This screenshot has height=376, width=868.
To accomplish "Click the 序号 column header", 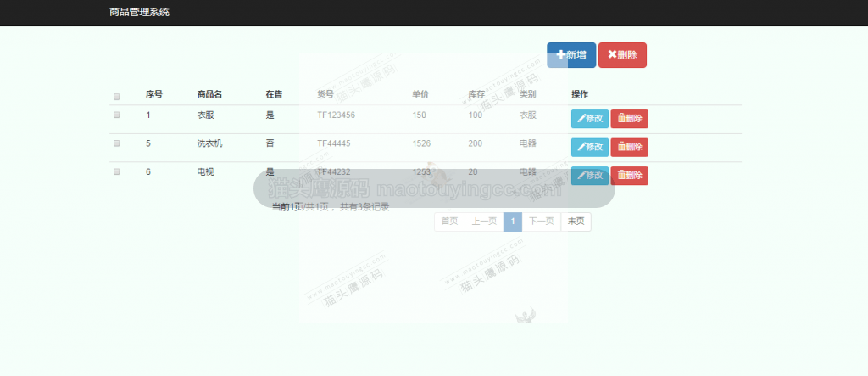I will click(x=154, y=94).
